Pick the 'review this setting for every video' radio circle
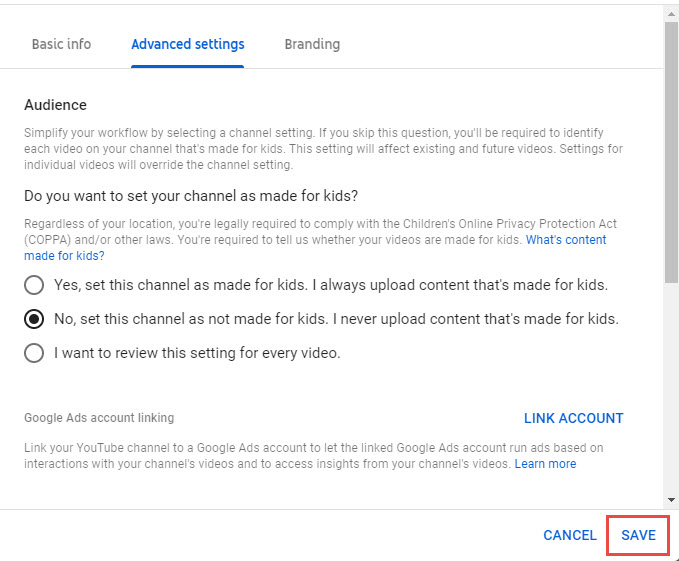 click(x=34, y=353)
